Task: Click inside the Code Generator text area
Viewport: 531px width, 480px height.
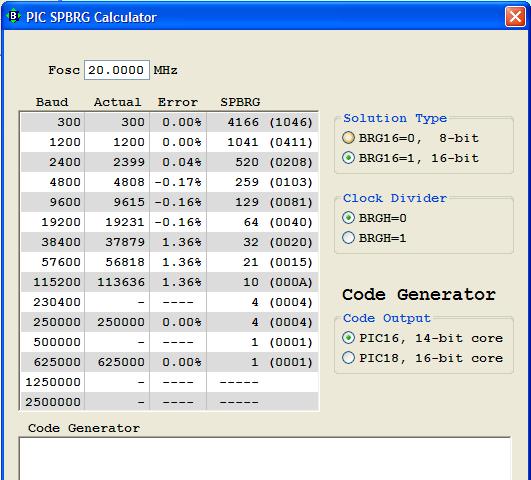Action: [265, 458]
